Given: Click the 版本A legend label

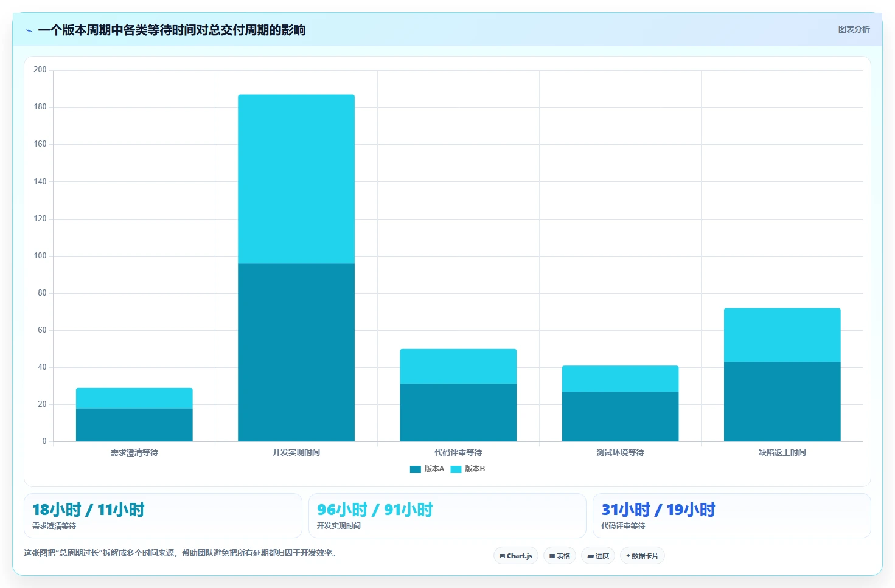Looking at the screenshot, I should pos(434,469).
